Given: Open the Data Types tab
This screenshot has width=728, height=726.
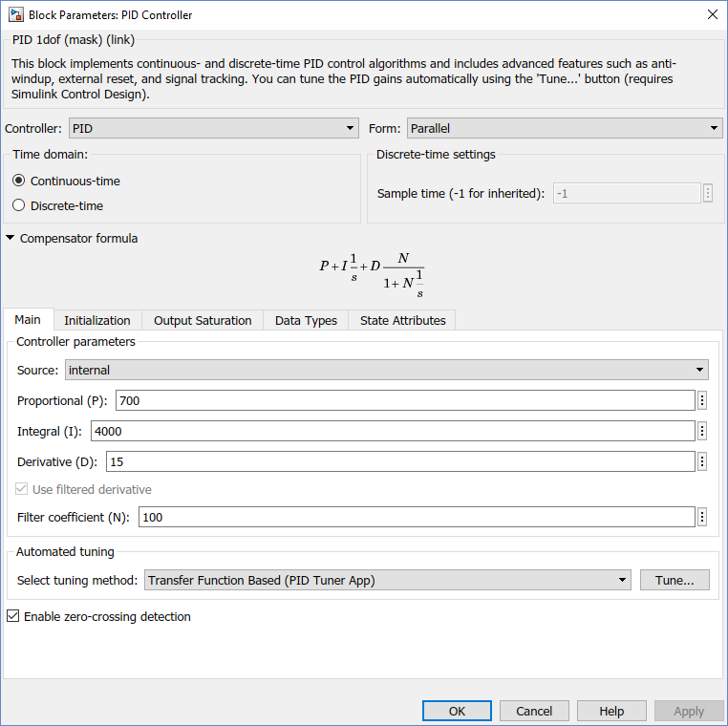Looking at the screenshot, I should click(x=306, y=320).
